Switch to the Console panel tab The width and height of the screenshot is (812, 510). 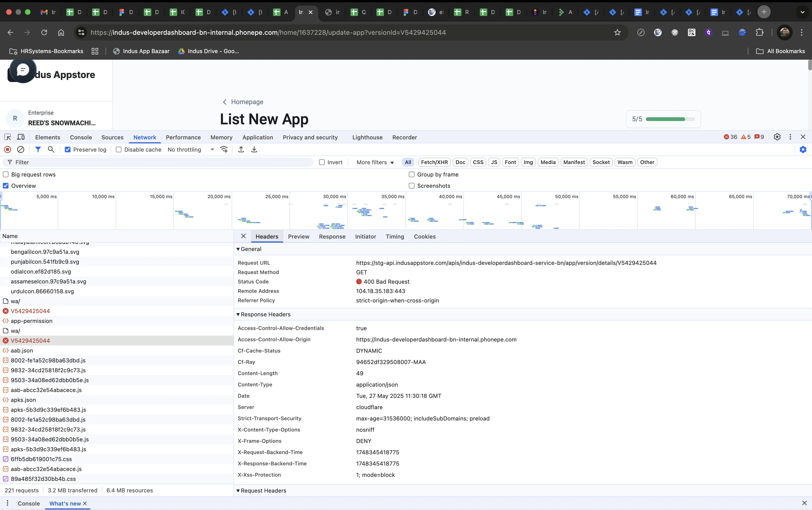(81, 137)
